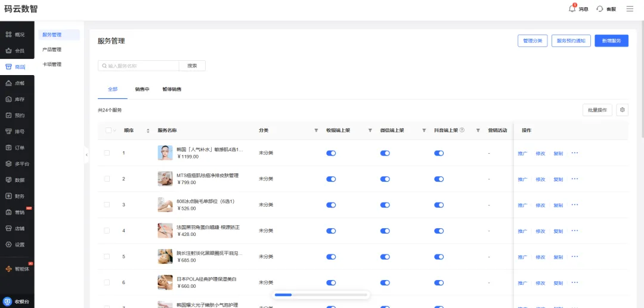Image resolution: width=644 pixels, height=308 pixels.
Task: Click the 新增服务 button
Action: coord(611,41)
